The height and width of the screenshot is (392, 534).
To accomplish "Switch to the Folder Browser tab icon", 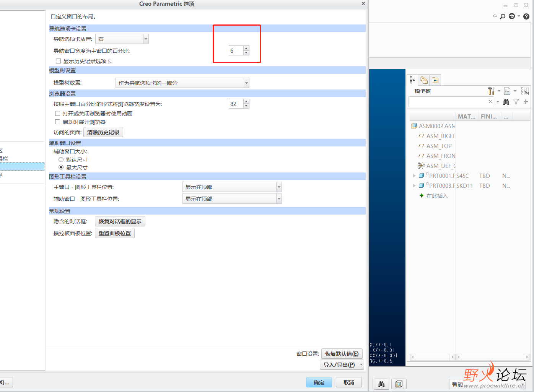I will pos(424,80).
